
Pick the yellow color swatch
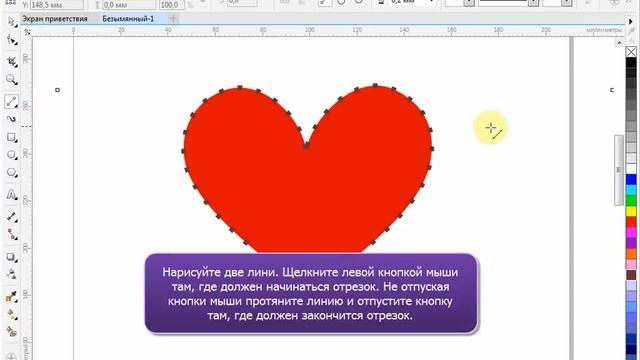click(x=631, y=211)
